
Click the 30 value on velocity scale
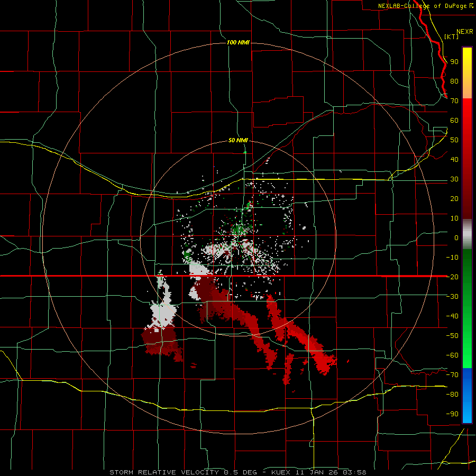pyautogui.click(x=454, y=179)
